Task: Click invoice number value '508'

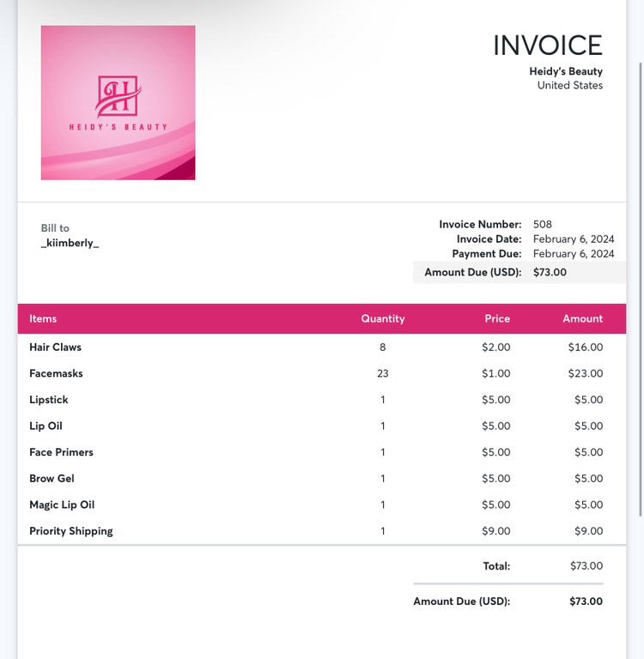Action: tap(542, 225)
